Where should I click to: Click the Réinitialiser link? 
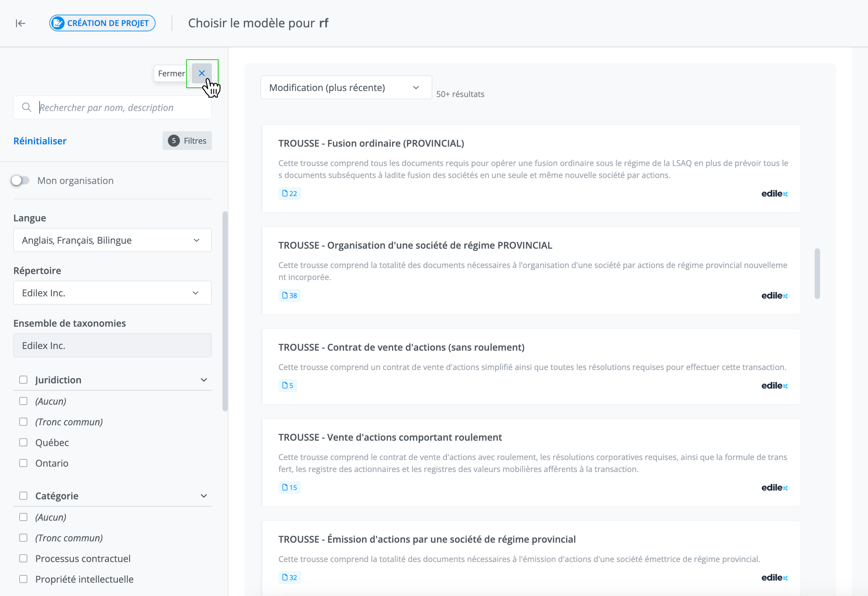[40, 141]
